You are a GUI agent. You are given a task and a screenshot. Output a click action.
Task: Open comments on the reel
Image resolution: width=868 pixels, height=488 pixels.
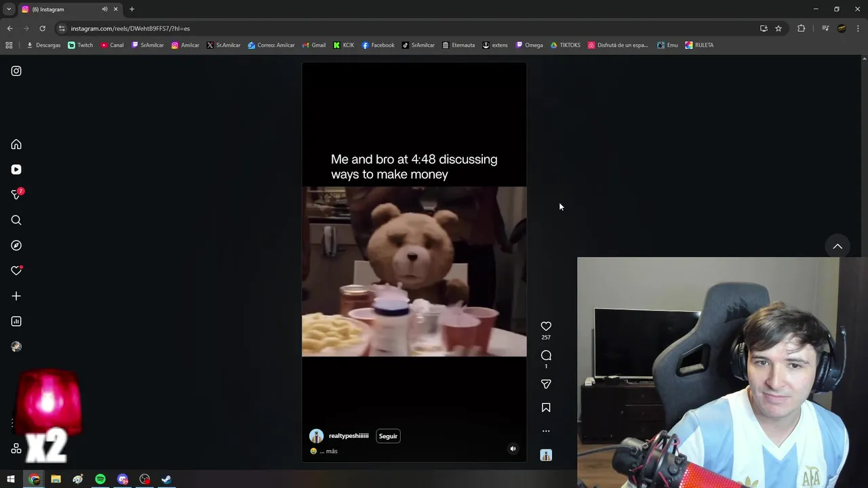[x=546, y=355]
